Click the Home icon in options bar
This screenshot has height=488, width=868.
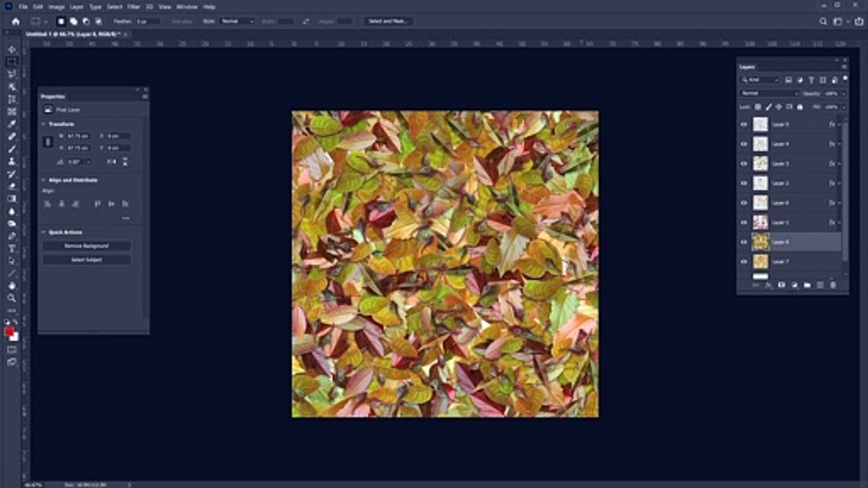pyautogui.click(x=16, y=22)
